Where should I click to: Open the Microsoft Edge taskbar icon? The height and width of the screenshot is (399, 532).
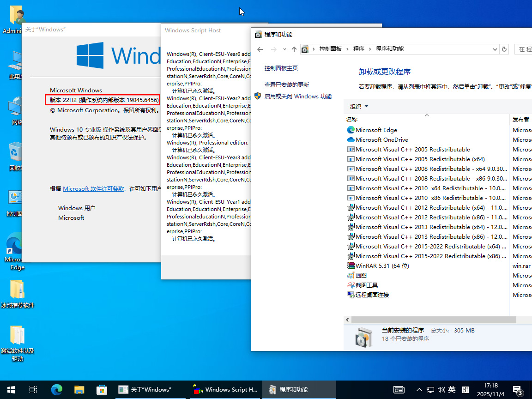point(56,390)
